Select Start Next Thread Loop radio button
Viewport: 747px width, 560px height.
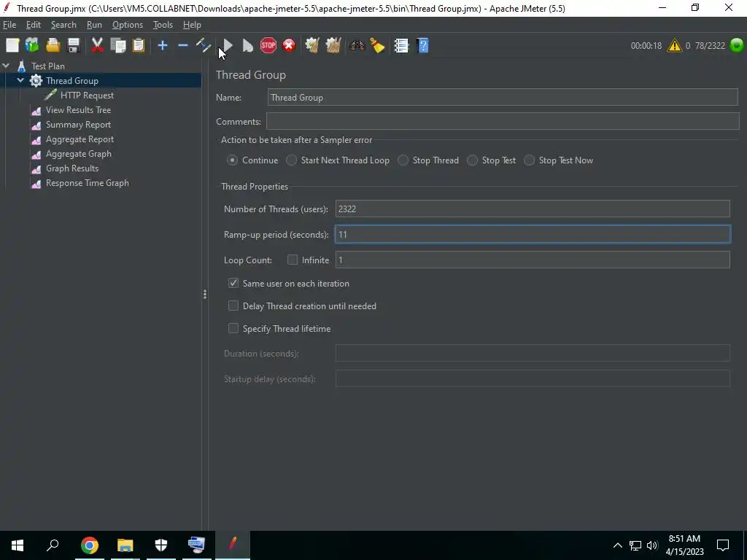291,160
